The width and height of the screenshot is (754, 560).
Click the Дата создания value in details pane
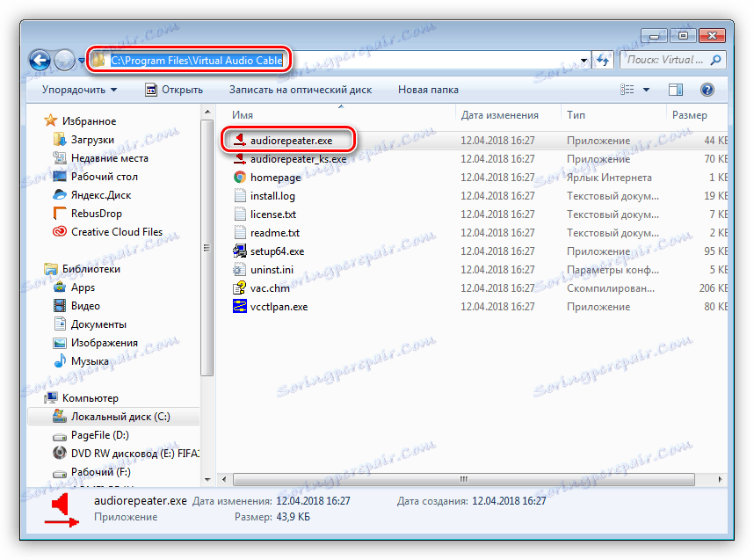pos(509,501)
